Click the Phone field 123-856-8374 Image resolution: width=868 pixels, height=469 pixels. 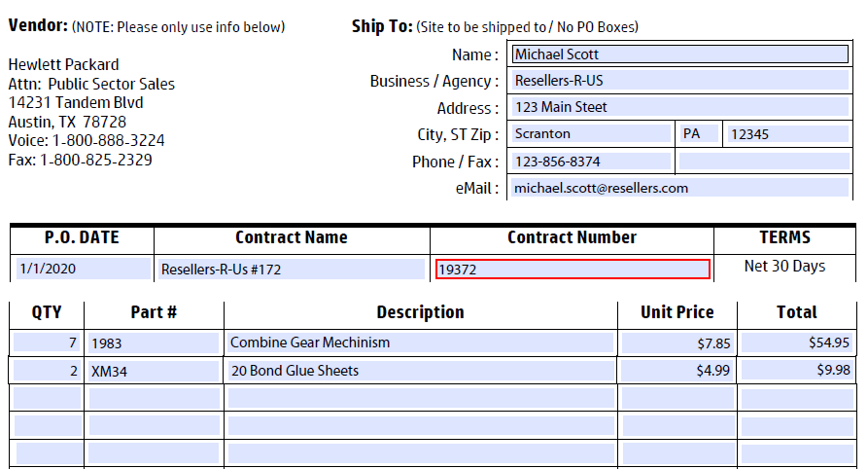pos(591,162)
